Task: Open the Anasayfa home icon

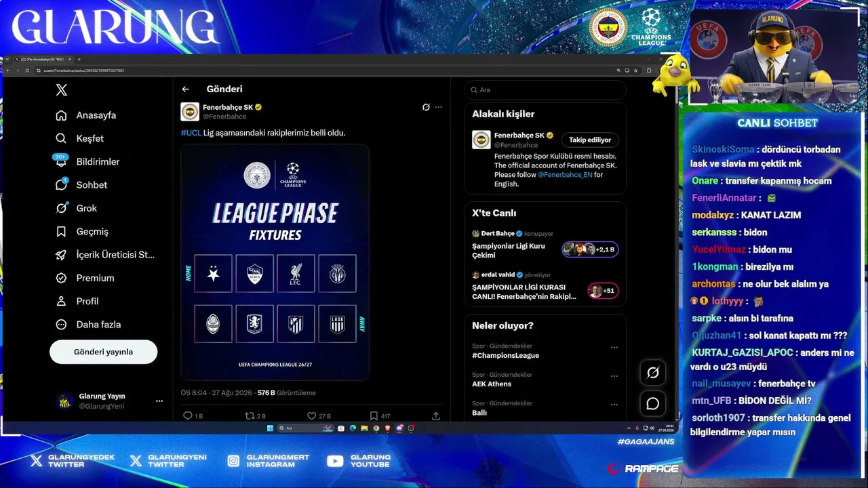Action: (x=61, y=115)
